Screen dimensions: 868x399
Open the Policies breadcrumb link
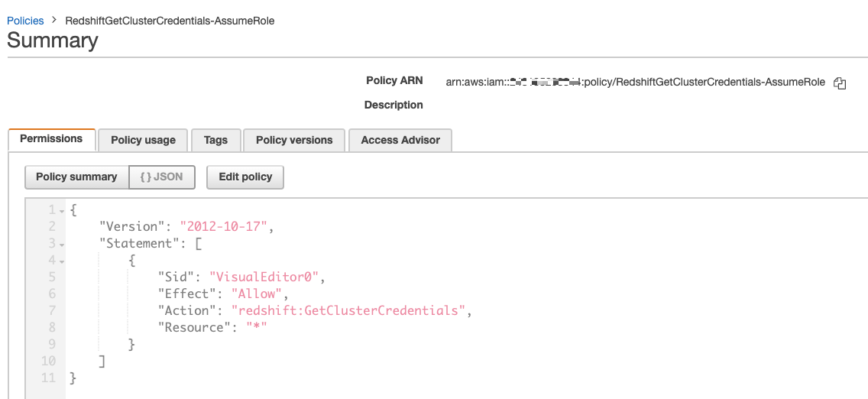pos(25,21)
